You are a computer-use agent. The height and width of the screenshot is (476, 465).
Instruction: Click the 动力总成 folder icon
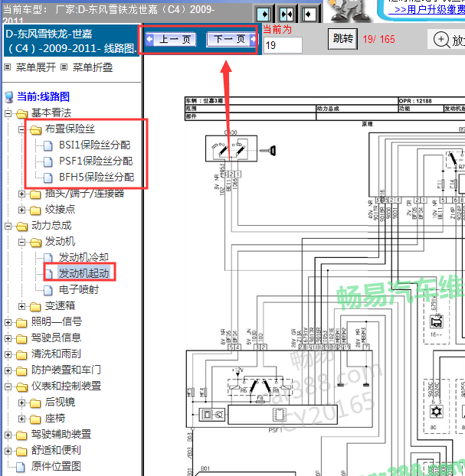pyautogui.click(x=22, y=227)
